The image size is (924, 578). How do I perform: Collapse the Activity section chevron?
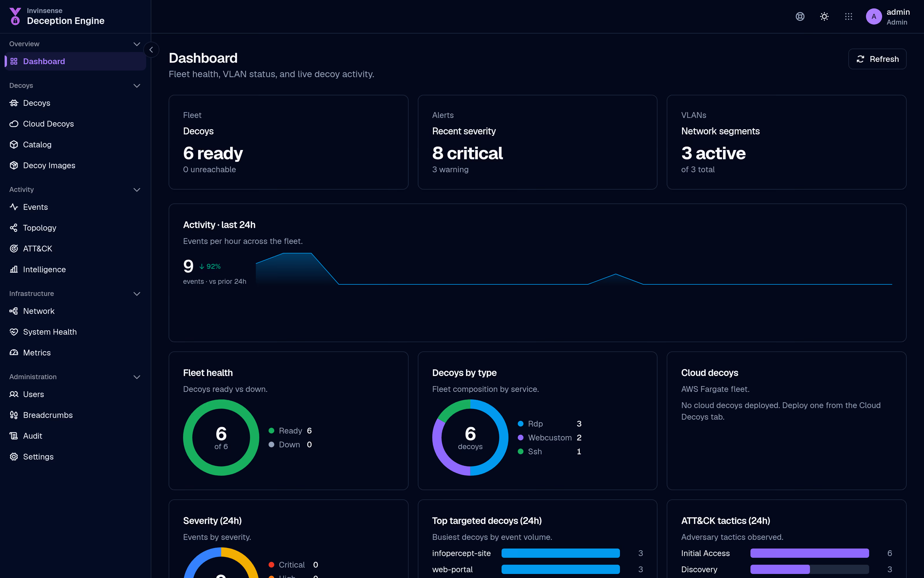tap(137, 190)
